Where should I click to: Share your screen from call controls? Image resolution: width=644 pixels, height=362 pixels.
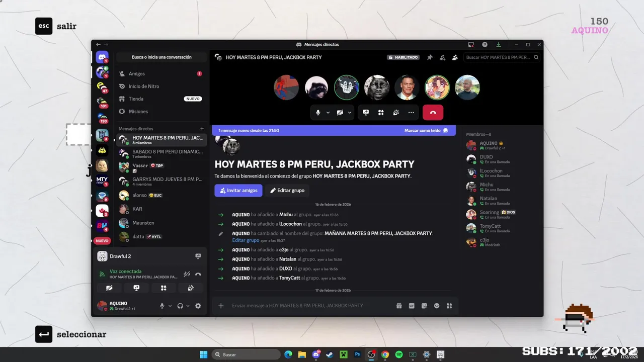click(366, 113)
